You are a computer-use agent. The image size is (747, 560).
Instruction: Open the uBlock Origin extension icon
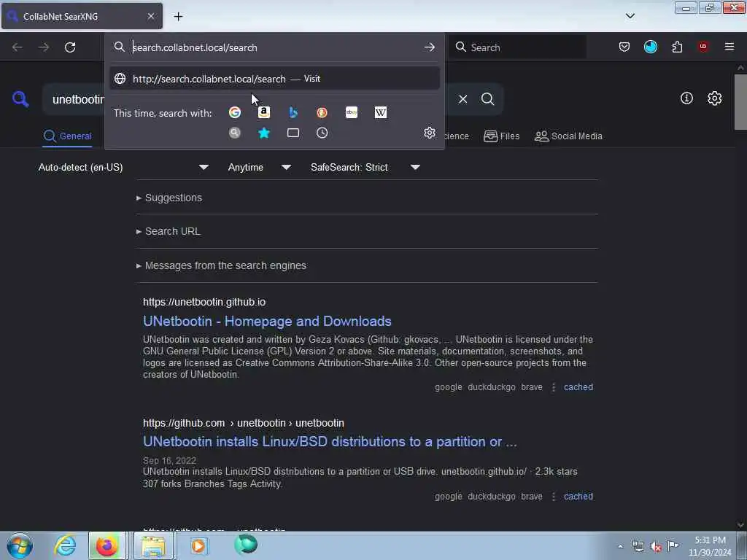click(x=703, y=47)
